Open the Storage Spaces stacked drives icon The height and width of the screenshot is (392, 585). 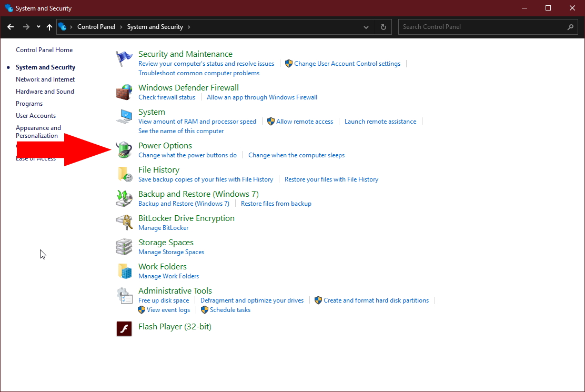coord(124,247)
